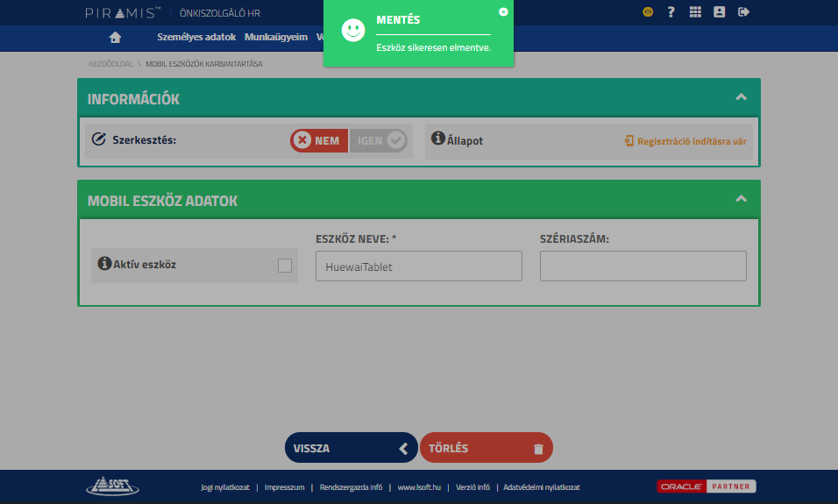The image size is (838, 504).
Task: Collapse the Mobil eszköz adatok panel
Action: 741,199
